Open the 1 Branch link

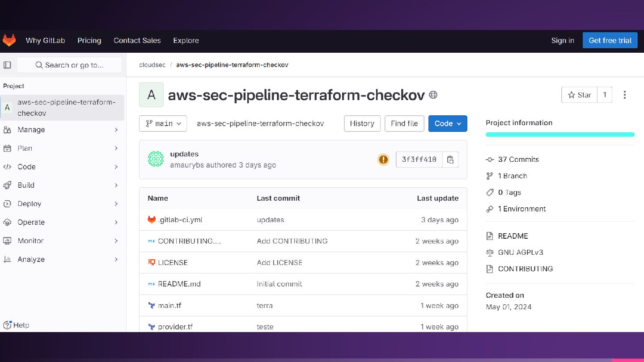pos(513,176)
